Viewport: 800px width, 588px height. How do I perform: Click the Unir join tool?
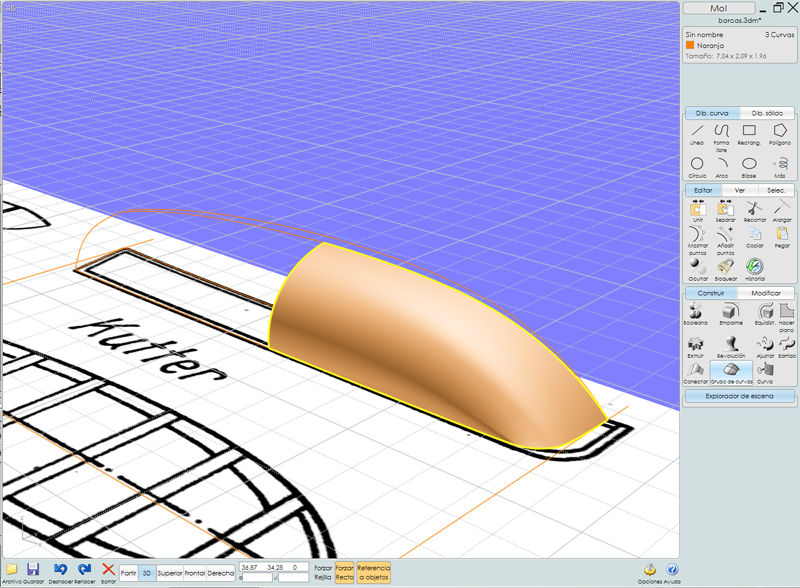[x=697, y=211]
